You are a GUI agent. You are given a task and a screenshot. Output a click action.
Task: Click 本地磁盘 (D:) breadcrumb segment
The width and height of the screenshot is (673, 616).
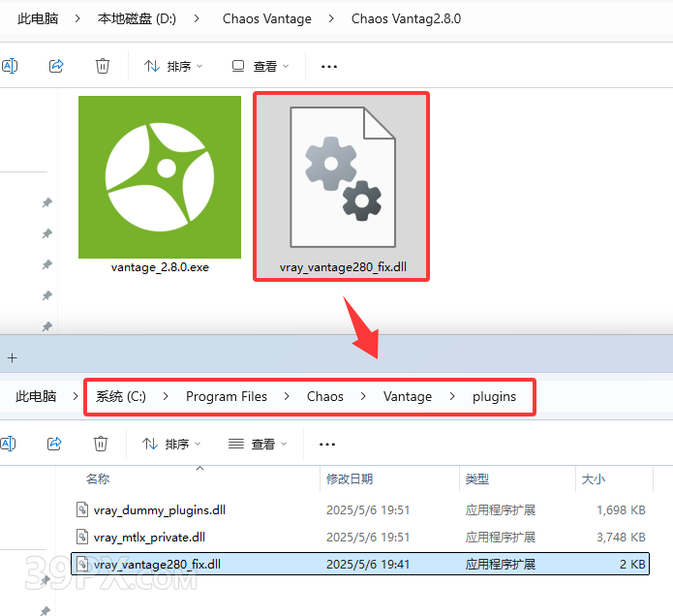point(137,18)
